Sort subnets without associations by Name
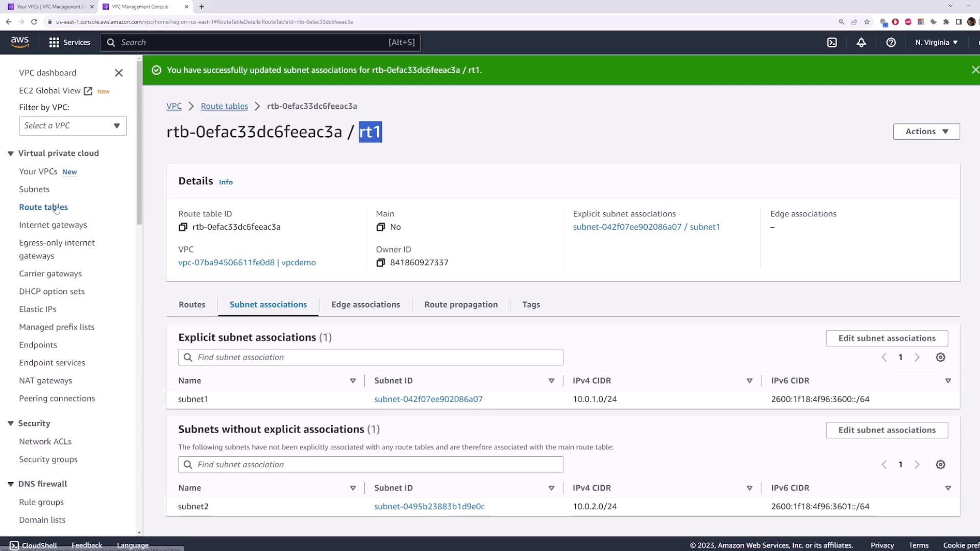The height and width of the screenshot is (551, 980). click(353, 488)
